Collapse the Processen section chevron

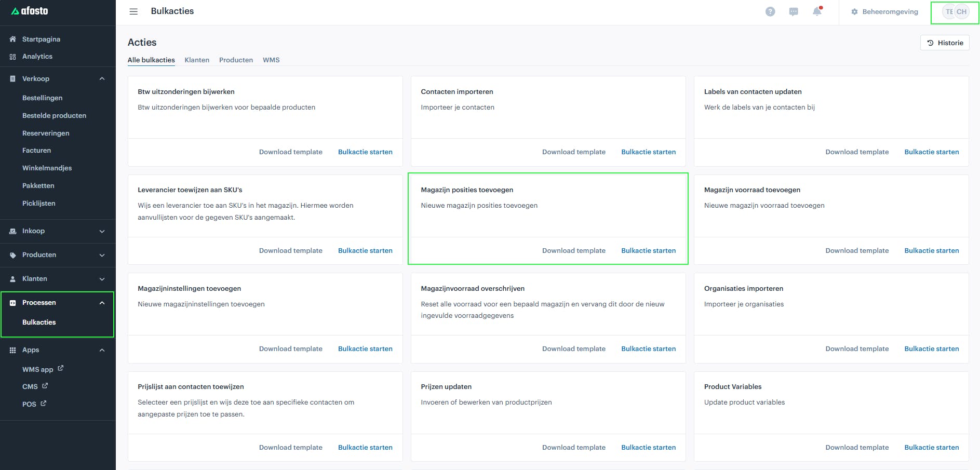(x=102, y=303)
